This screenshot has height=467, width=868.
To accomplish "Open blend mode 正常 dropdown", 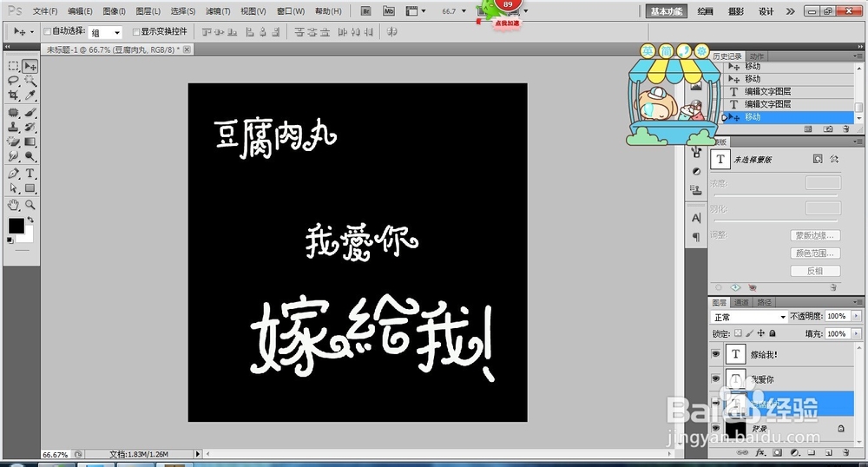I will 749,317.
